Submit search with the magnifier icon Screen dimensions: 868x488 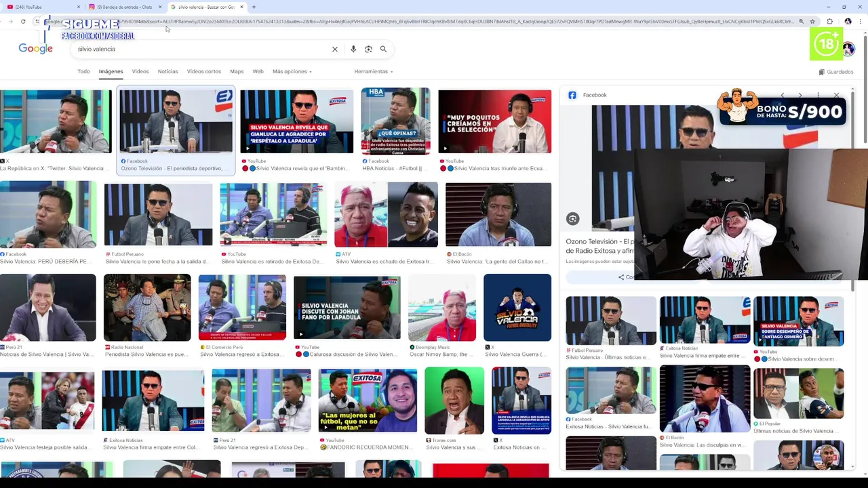coord(383,49)
